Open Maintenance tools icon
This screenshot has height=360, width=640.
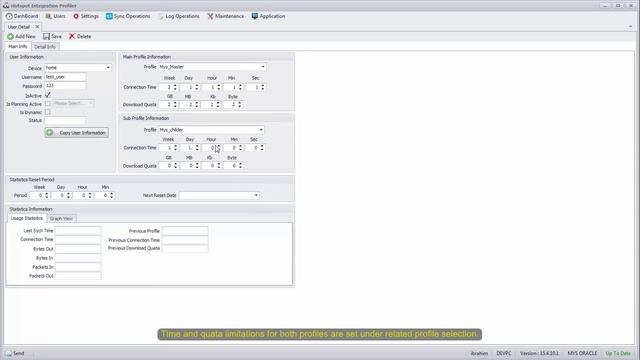point(210,16)
